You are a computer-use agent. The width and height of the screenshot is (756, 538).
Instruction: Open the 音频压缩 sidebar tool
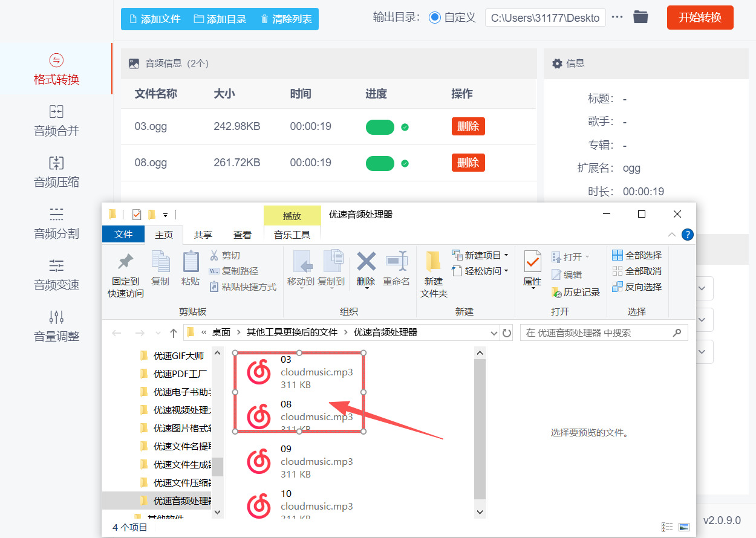pyautogui.click(x=56, y=172)
